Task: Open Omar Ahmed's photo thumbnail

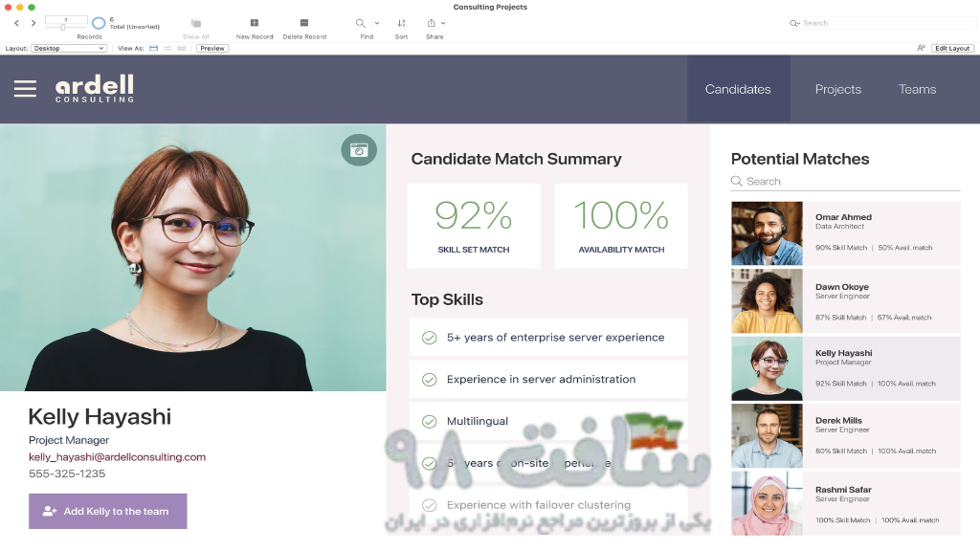Action: 767,233
